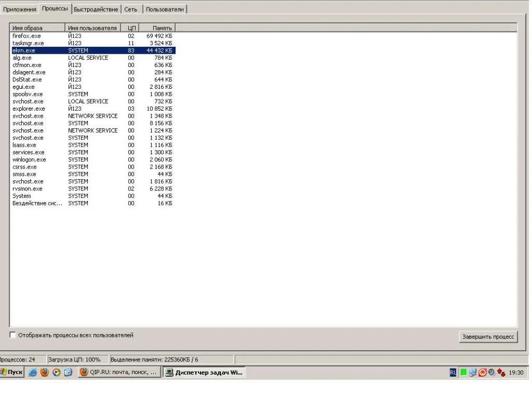Click the gray round tray icon
The height and width of the screenshot is (399, 532).
click(491, 372)
